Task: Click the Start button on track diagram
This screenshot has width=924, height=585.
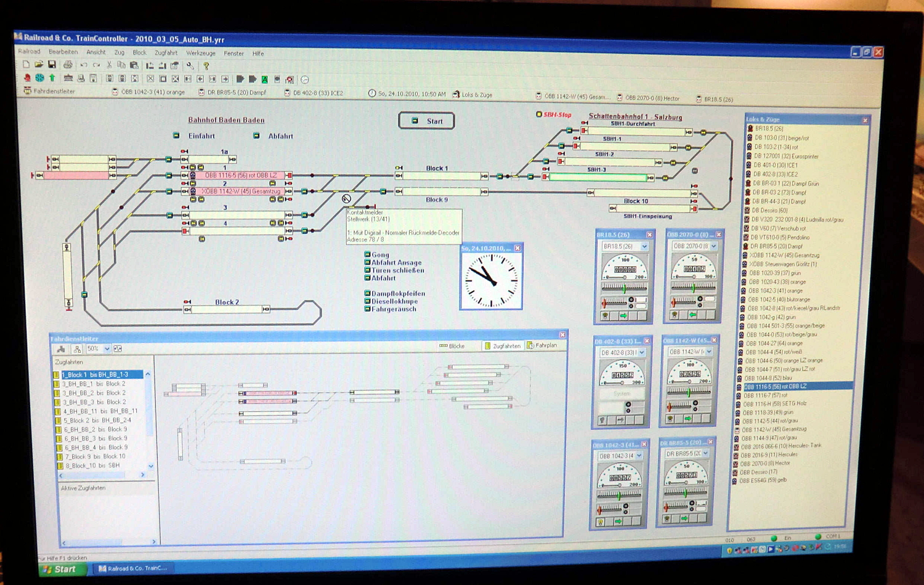Action: pyautogui.click(x=427, y=121)
